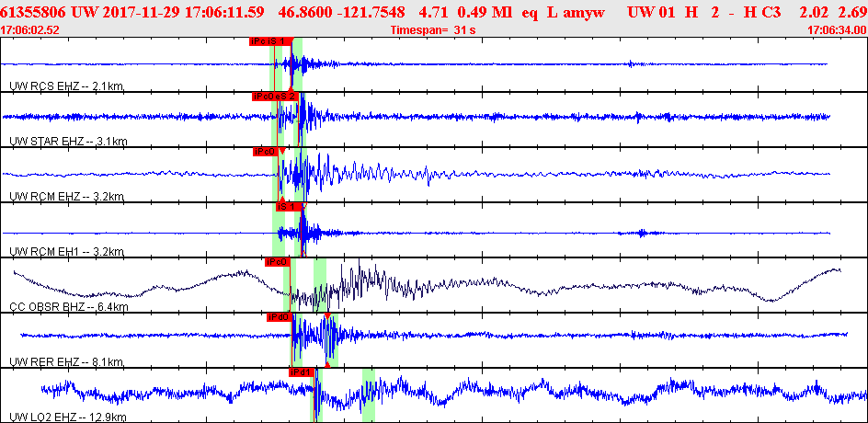This screenshot has height=423, width=868.
Task: Select the UW RCM EHZ -- 3.2km label
Action: (x=67, y=197)
